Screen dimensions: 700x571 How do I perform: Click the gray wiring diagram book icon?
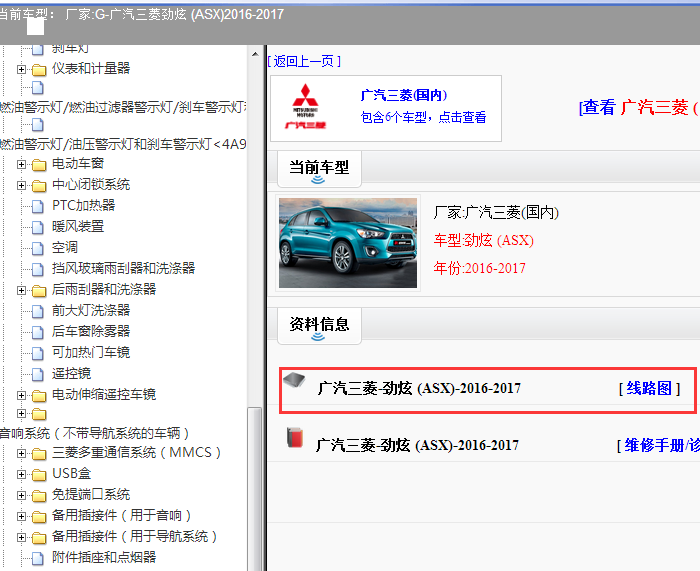pos(294,380)
